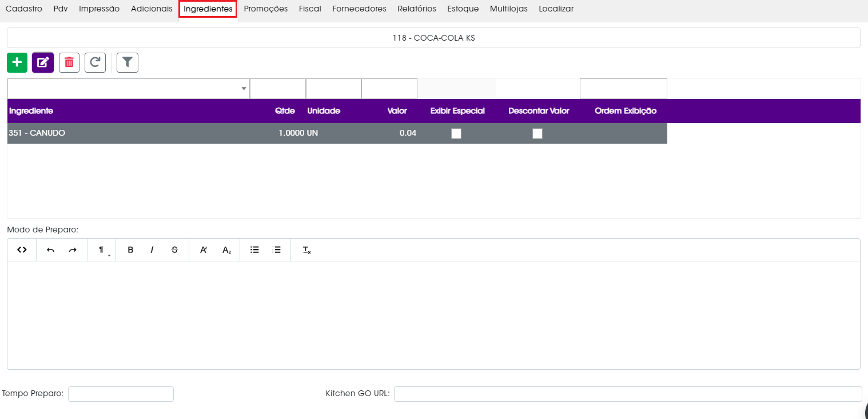Toggle strikethrough formatting
Viewport: 868px width, 419px height.
[174, 250]
